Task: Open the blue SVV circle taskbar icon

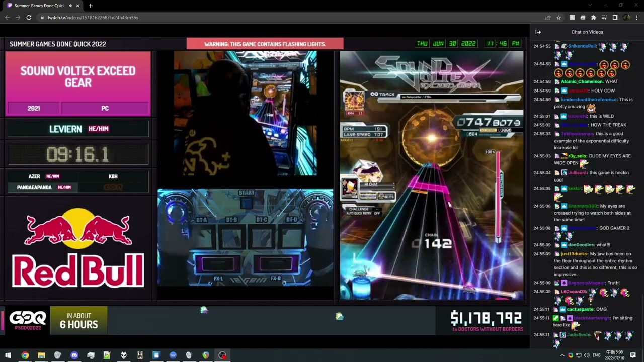Action: point(173,355)
